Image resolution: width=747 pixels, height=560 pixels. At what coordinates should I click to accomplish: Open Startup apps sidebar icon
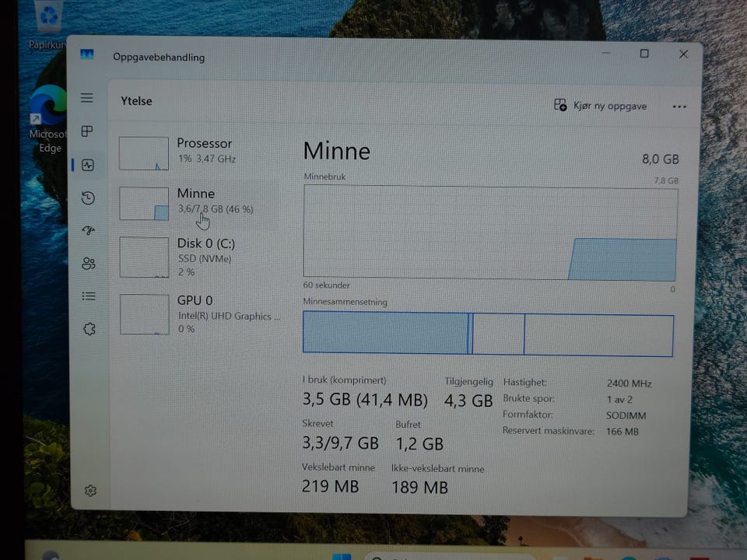[88, 231]
